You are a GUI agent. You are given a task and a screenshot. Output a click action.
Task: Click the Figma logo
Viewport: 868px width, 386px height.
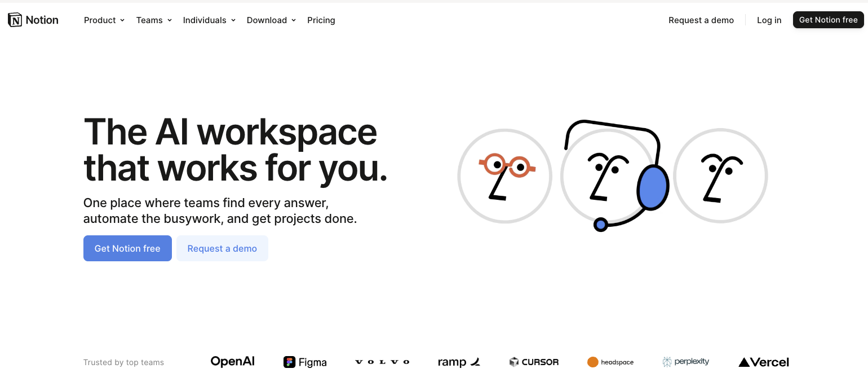(305, 362)
